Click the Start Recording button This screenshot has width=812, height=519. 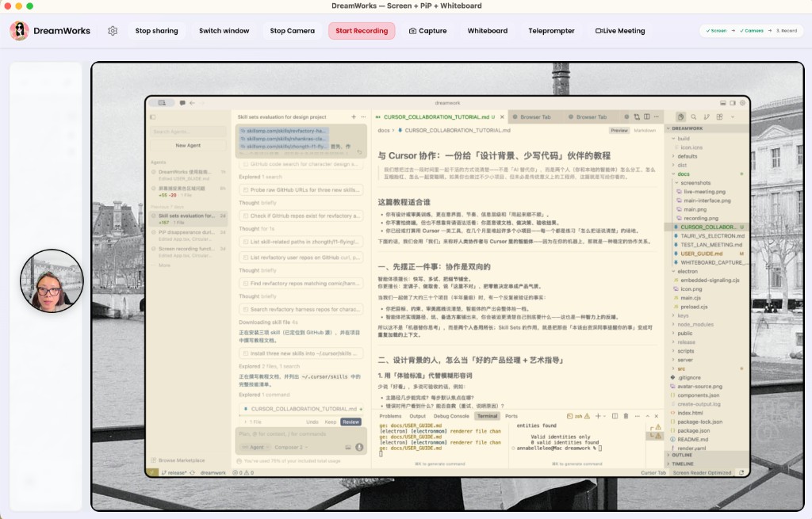pos(362,31)
